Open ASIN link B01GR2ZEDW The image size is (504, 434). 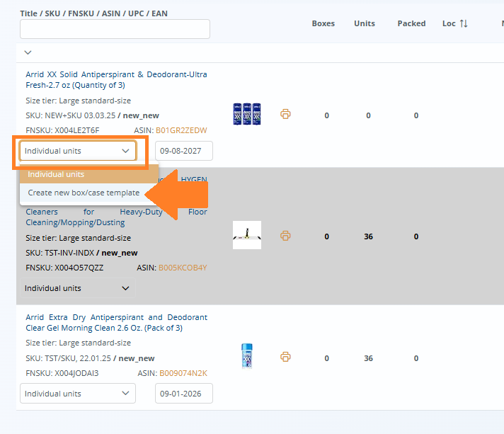[x=181, y=130]
